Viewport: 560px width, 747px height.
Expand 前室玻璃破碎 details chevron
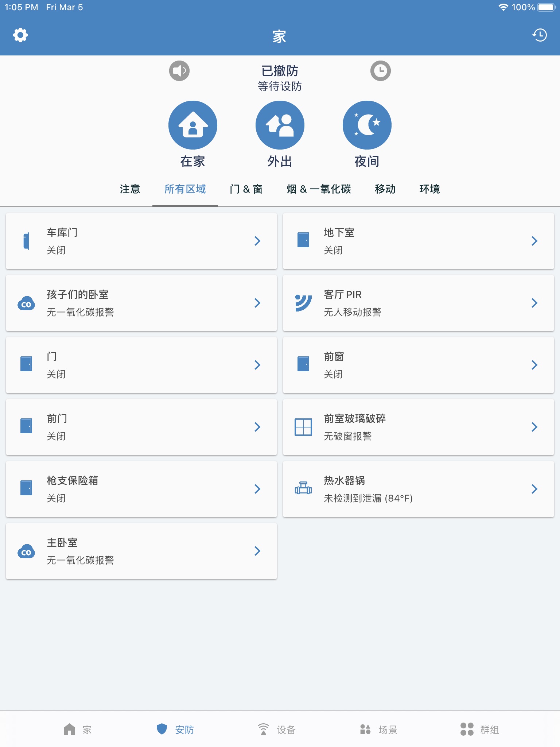[534, 427]
